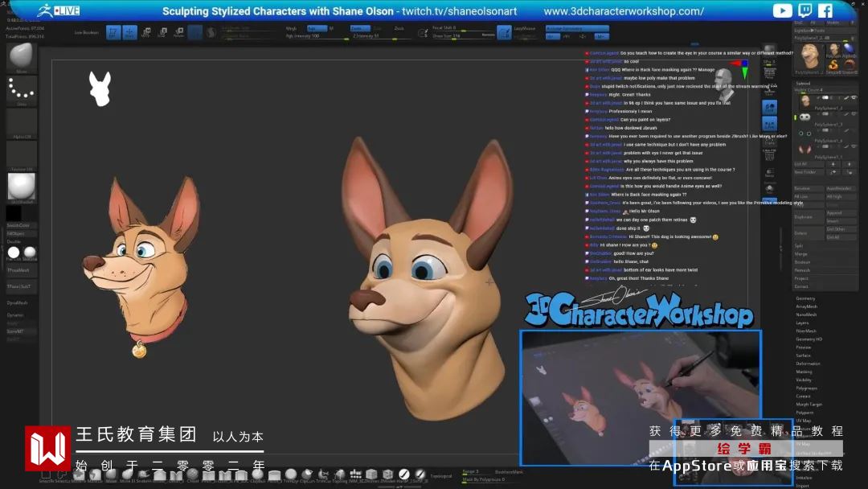This screenshot has height=489, width=868.
Task: Expand the ArrayMesh section
Action: tap(807, 306)
